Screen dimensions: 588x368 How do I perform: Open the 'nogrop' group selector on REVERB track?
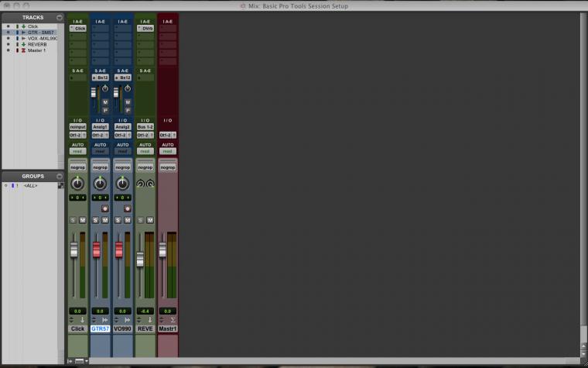point(145,167)
